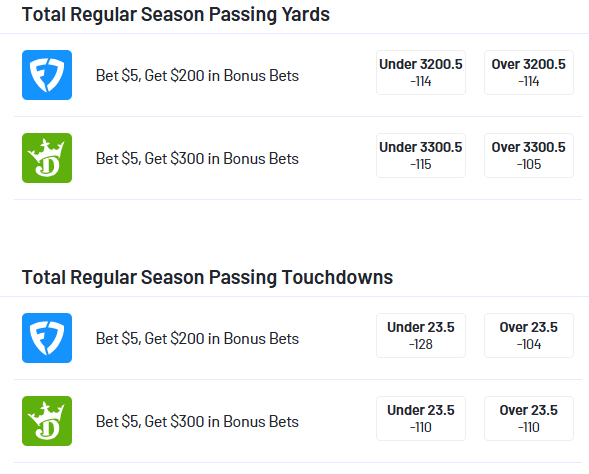Screen dimensions: 589x474
Task: Open the FanDuel logo in Passing Touchdowns section
Action: 47,338
